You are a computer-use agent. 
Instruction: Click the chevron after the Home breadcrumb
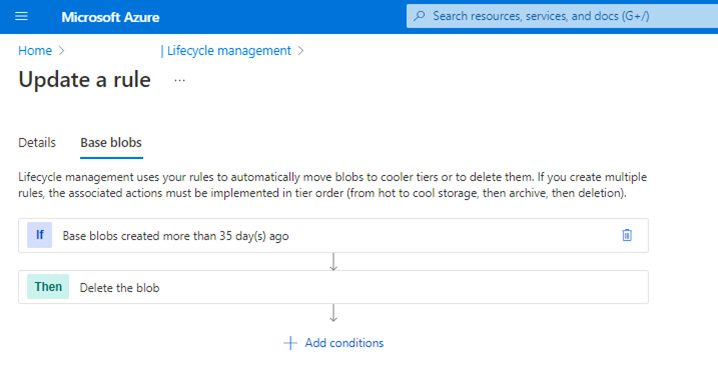pos(61,50)
